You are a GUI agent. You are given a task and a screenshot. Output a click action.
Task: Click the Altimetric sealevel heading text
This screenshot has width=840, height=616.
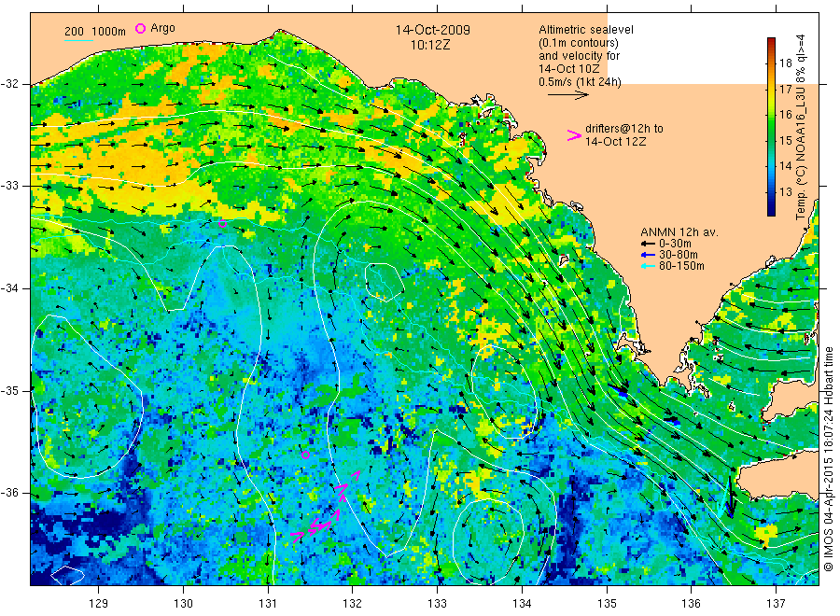click(585, 30)
